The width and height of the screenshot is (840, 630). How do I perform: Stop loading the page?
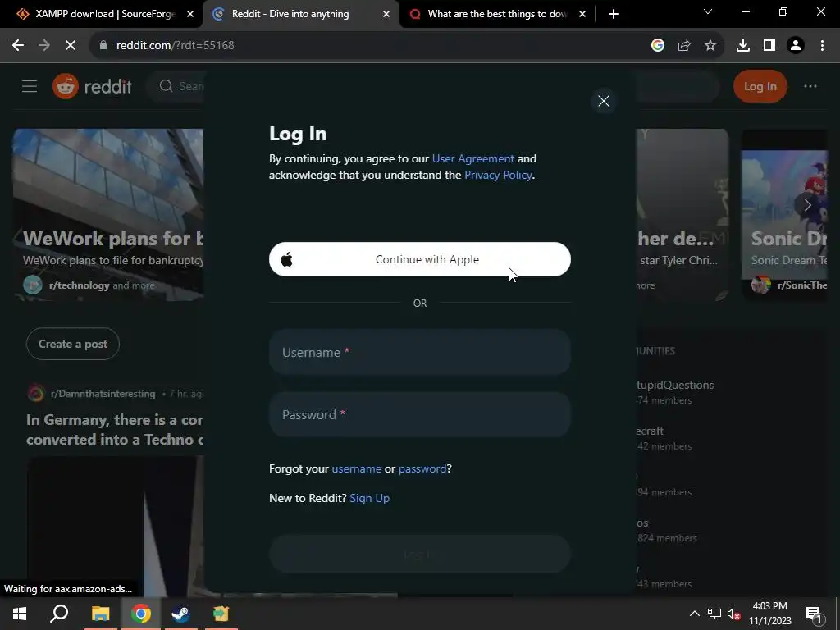click(x=71, y=46)
